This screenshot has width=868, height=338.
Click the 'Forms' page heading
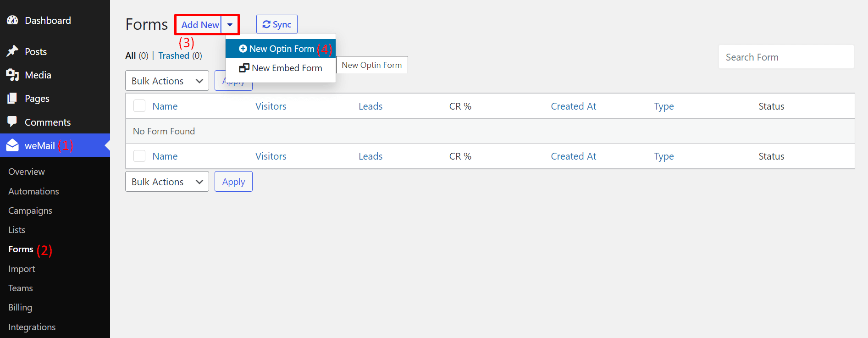click(x=147, y=24)
